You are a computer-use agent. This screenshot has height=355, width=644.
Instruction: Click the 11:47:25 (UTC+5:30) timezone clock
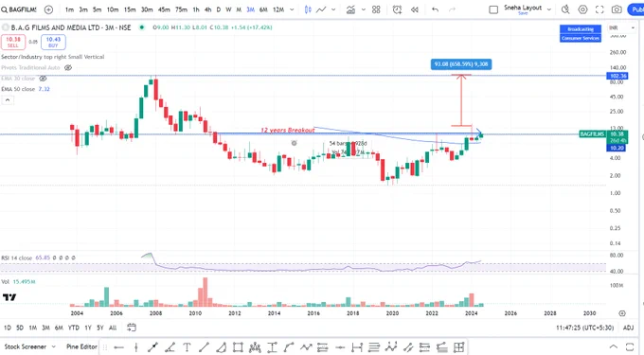[x=585, y=328]
